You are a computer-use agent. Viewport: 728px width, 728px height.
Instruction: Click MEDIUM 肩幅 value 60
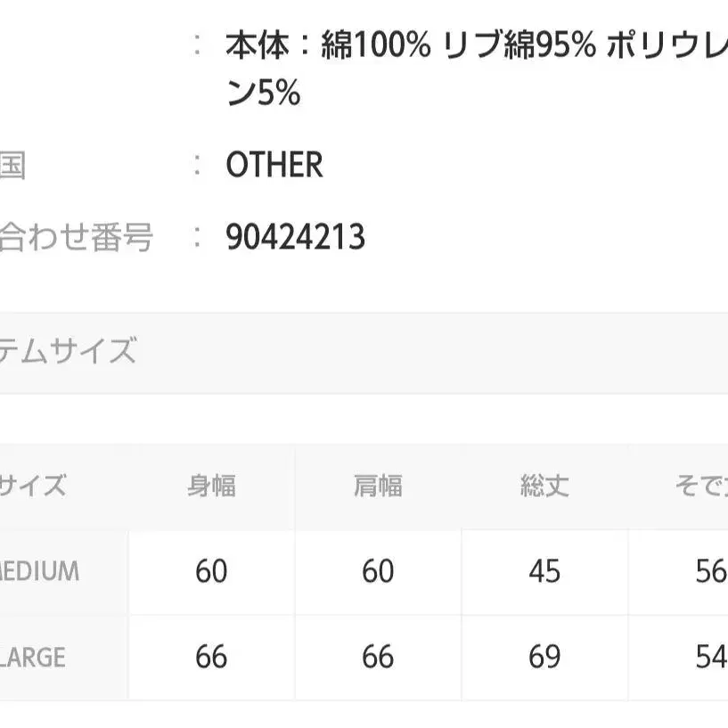[378, 570]
